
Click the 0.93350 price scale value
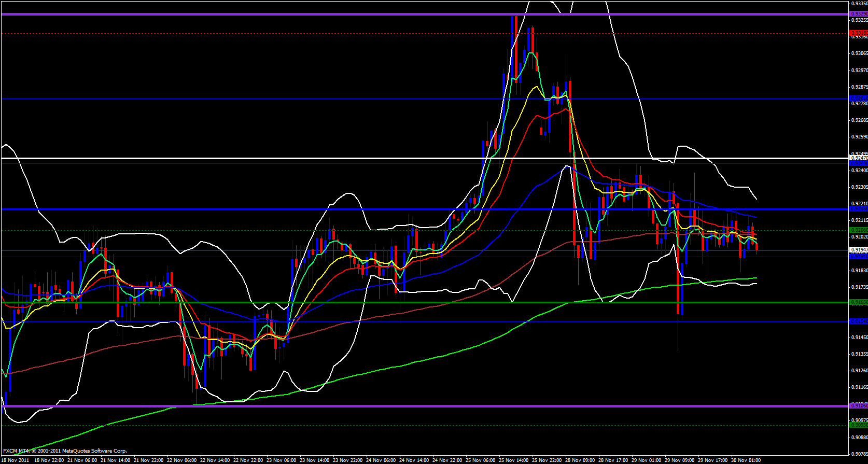(859, 3)
